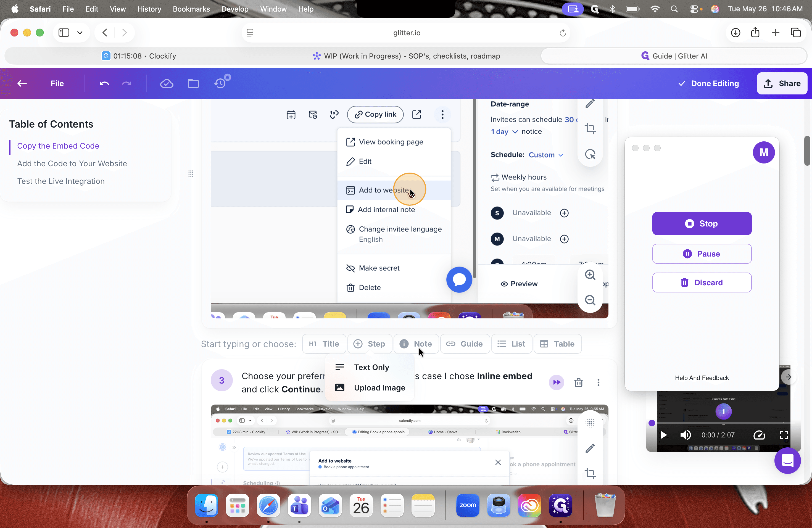Open the 1 day notice dropdown
Screen dimensions: 812x528
point(504,132)
